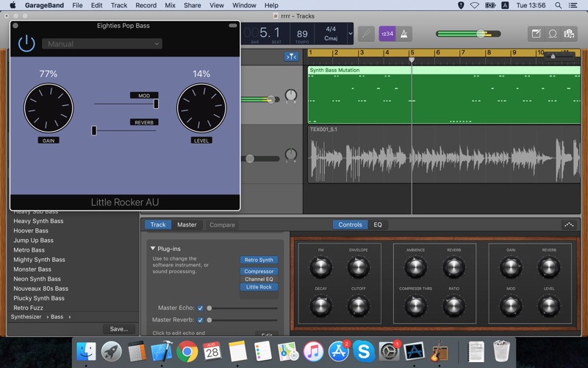
Task: Switch to the Master tab
Action: point(187,224)
